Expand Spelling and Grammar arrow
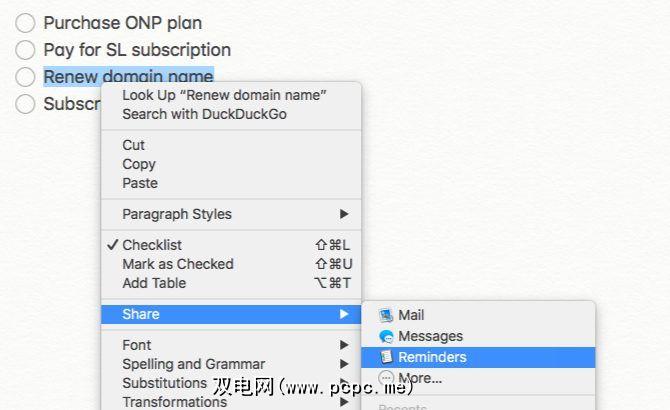 [344, 364]
